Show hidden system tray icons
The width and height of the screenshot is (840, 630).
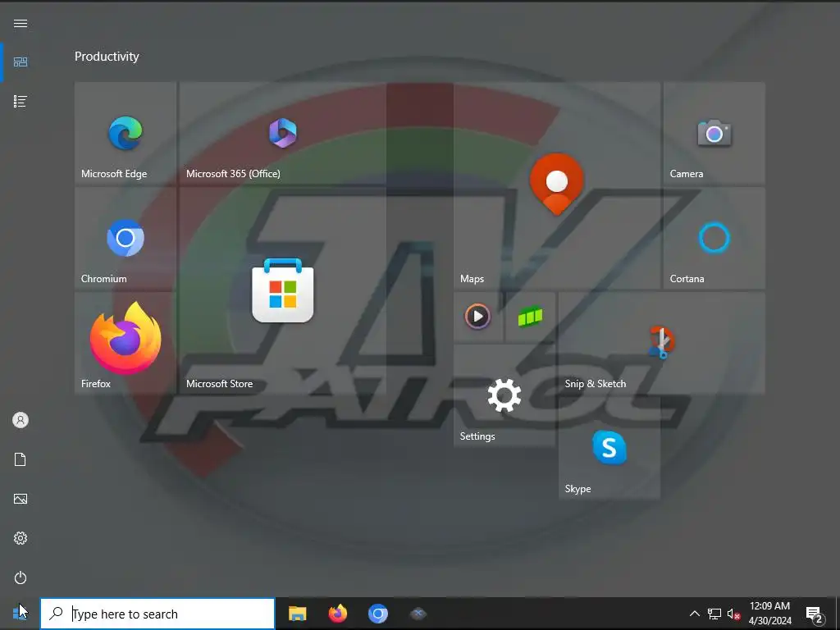click(x=694, y=614)
